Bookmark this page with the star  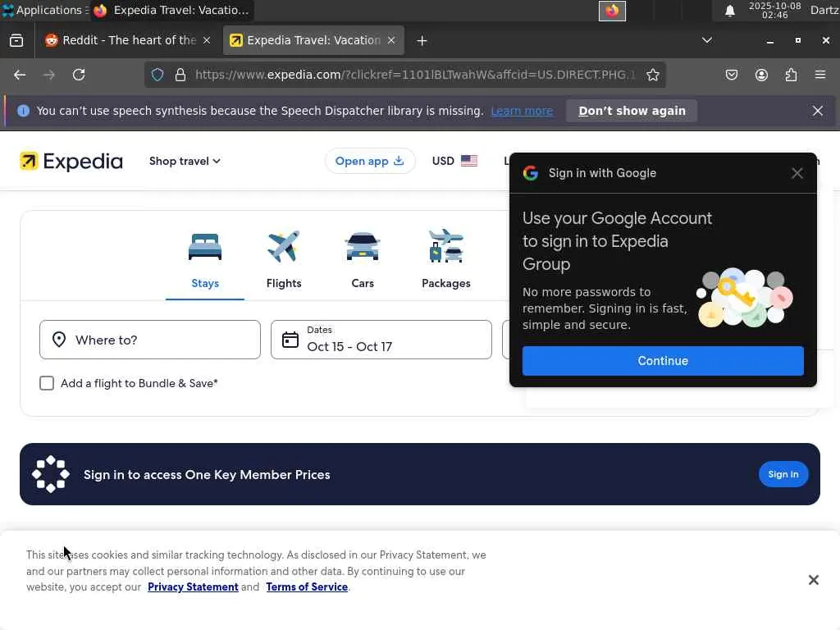(x=652, y=75)
